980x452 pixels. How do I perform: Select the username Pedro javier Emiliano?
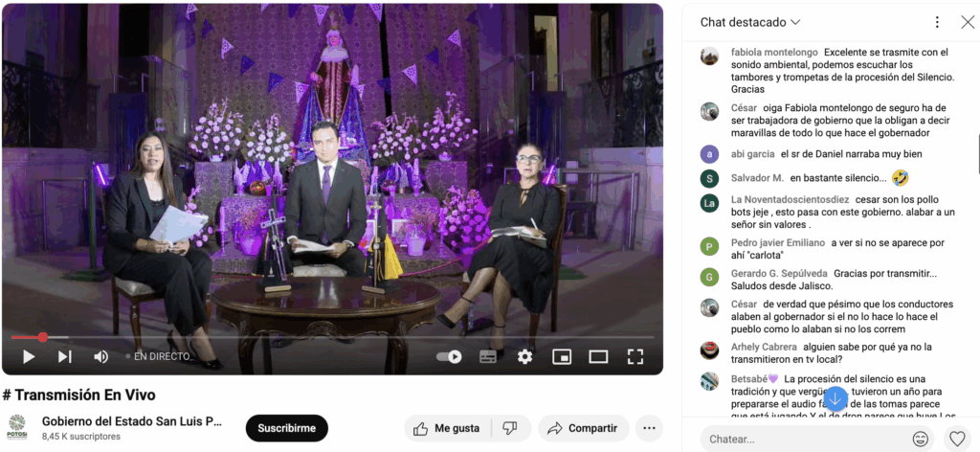point(778,242)
